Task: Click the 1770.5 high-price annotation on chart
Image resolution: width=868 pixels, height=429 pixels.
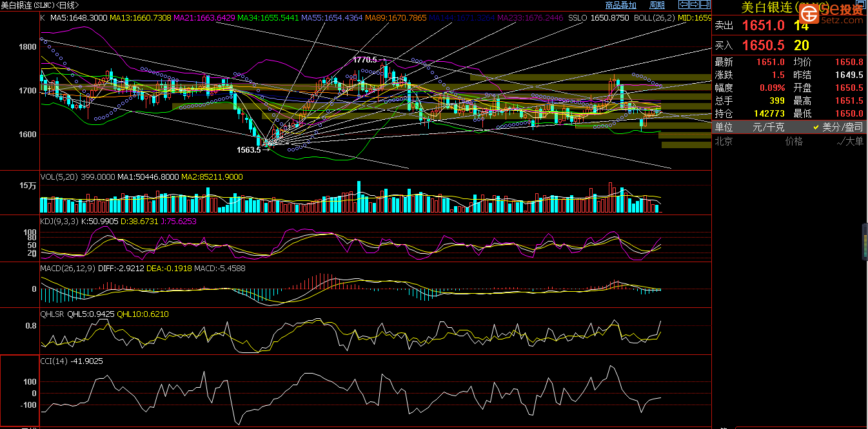Action: [364, 60]
